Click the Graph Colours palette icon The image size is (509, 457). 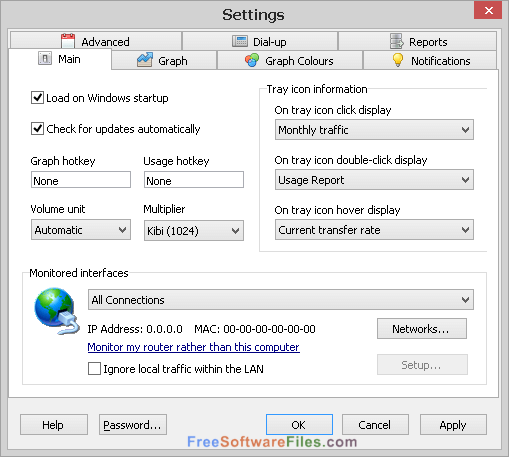[252, 60]
